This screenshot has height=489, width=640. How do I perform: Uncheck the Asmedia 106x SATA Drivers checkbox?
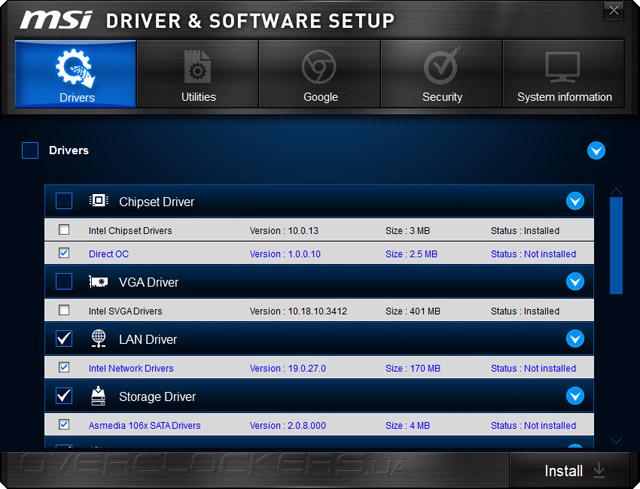tap(64, 425)
